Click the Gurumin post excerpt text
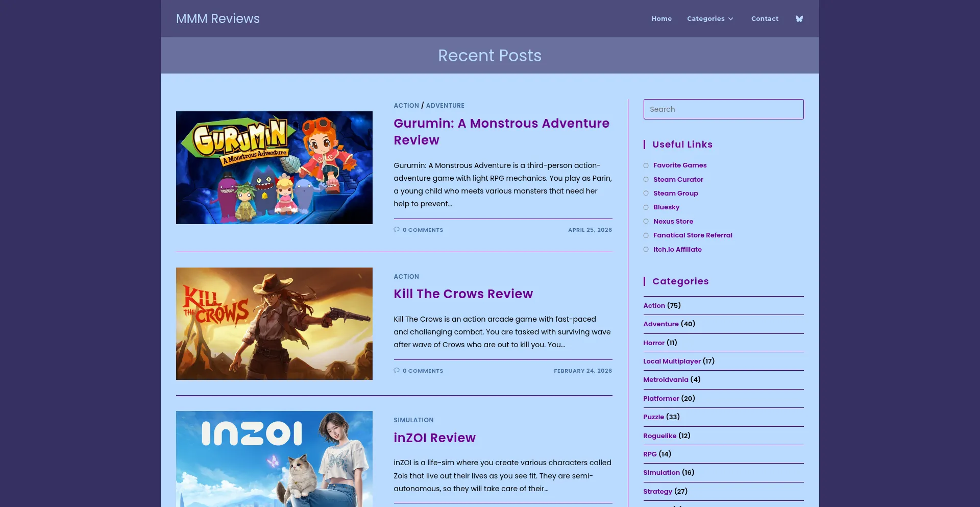This screenshot has width=980, height=507. point(503,184)
